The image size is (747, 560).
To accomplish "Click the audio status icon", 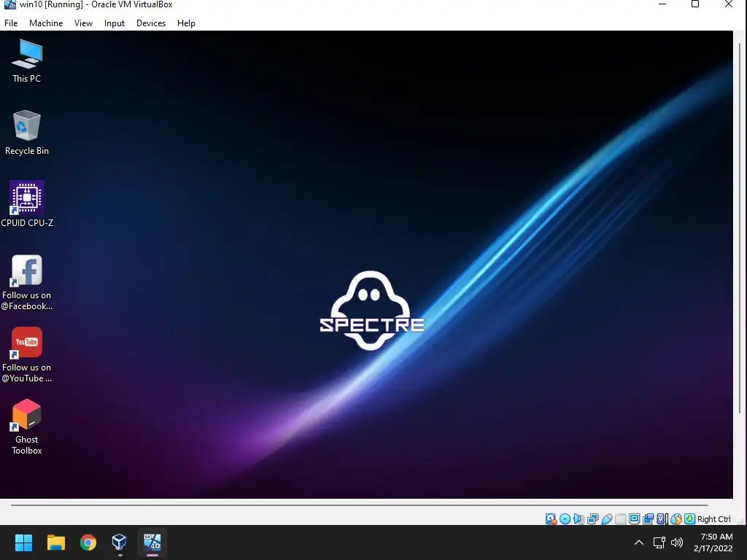I will tap(578, 519).
